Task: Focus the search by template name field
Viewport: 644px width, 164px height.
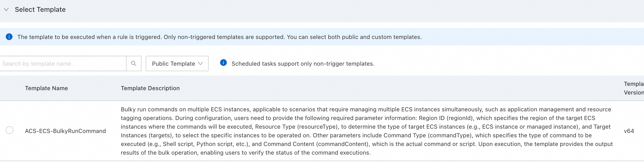Action: [63, 64]
